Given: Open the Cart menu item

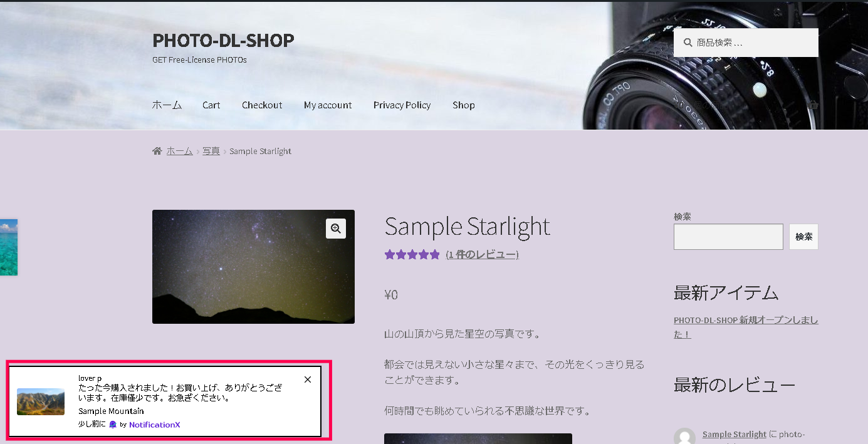Looking at the screenshot, I should [x=211, y=105].
